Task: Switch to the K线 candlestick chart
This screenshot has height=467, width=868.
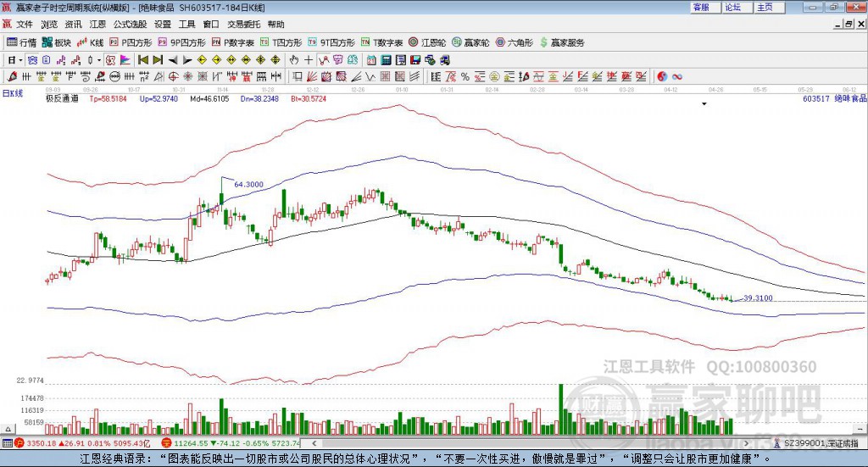Action: point(90,42)
